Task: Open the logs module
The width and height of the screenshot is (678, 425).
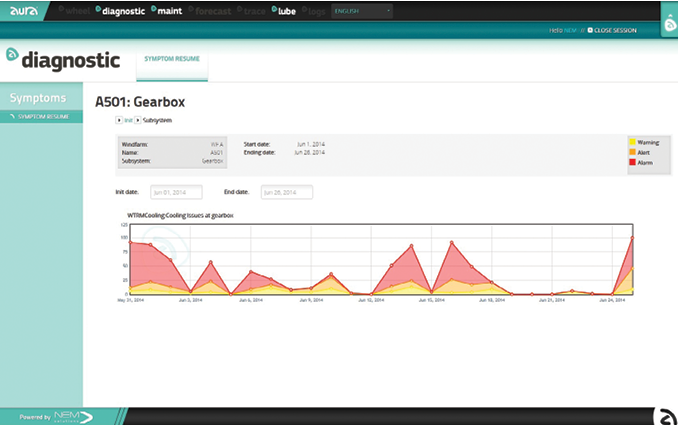Action: [x=313, y=11]
